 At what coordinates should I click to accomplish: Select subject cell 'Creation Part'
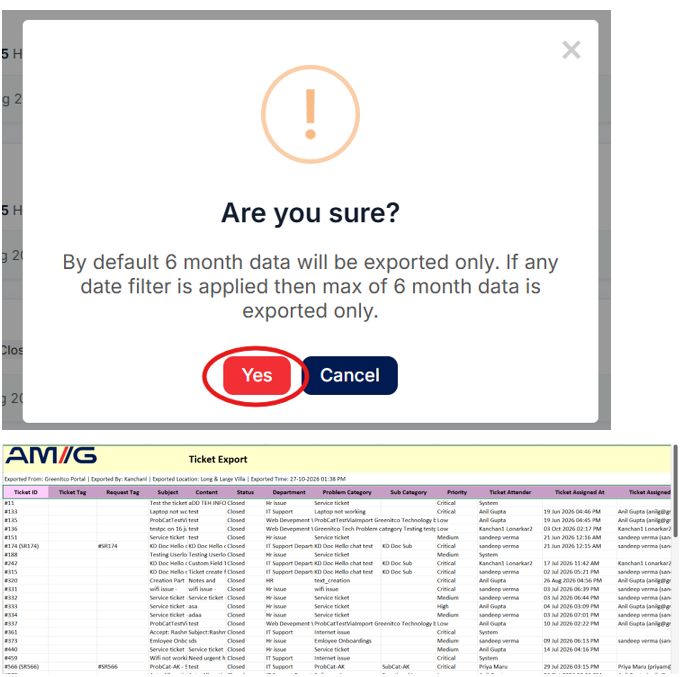pos(168,581)
